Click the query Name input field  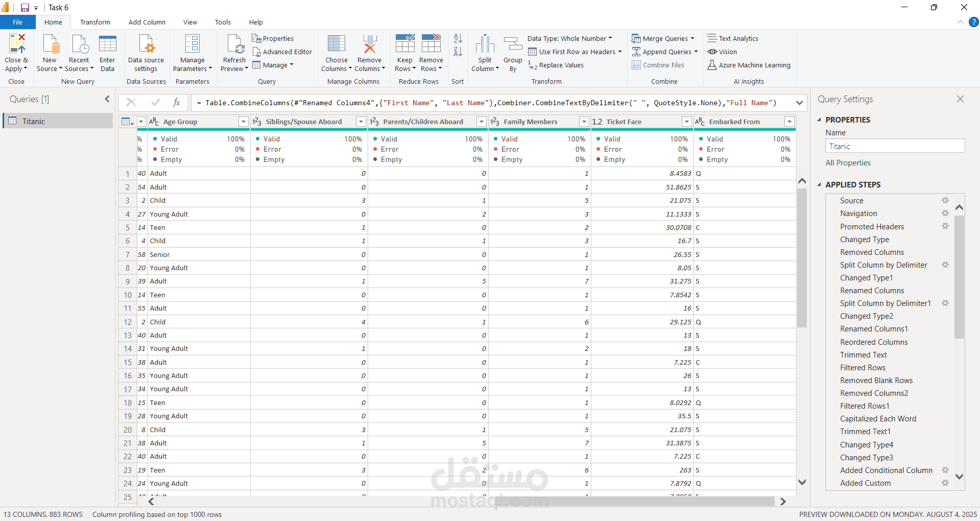click(895, 147)
